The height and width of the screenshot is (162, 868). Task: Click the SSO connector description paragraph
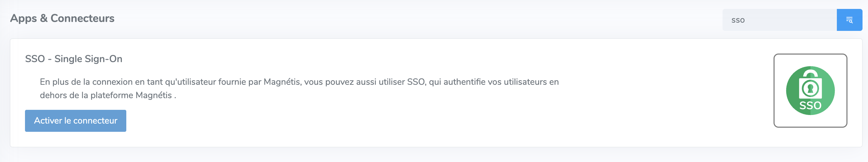(299, 88)
